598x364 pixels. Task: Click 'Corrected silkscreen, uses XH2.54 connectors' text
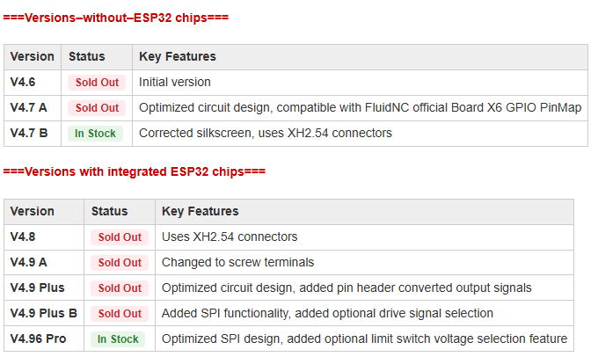265,134
